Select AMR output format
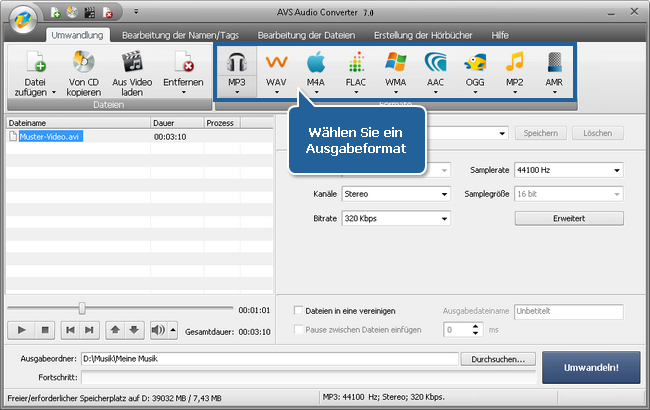 [x=554, y=71]
